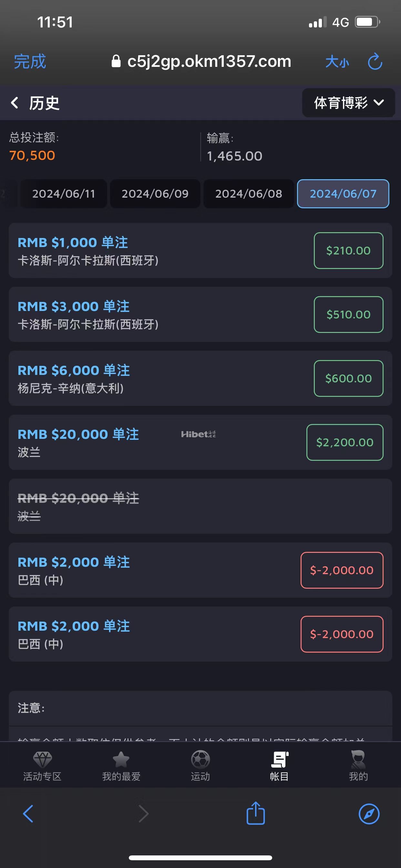Tap the $210.00 result badge
This screenshot has width=401, height=868.
(348, 250)
